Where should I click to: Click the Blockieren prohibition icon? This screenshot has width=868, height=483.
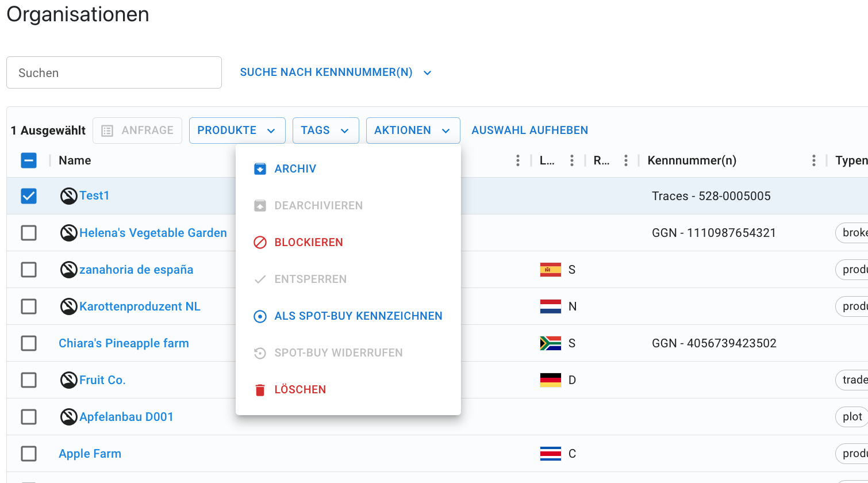pyautogui.click(x=260, y=242)
